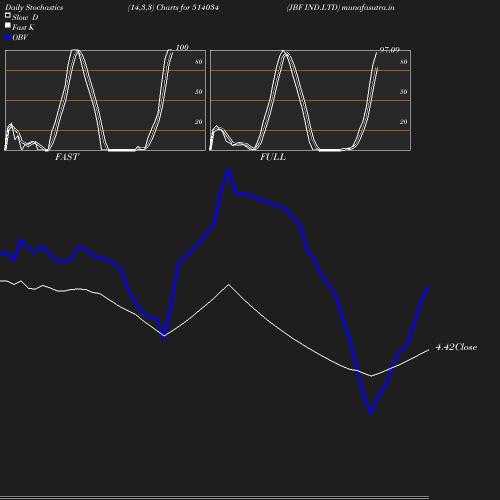Click the white close line's peak

pyautogui.click(x=228, y=285)
